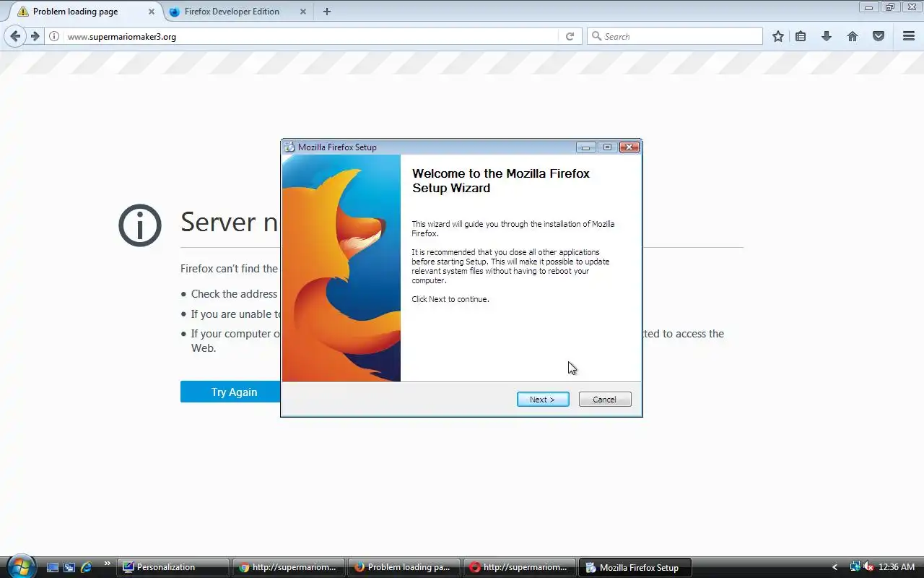
Task: Click the Try Again button
Action: point(234,392)
